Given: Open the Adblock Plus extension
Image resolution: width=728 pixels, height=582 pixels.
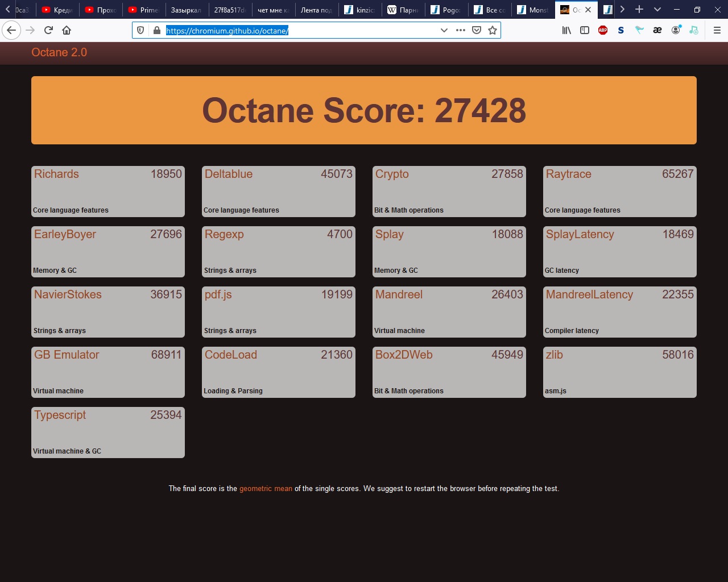Looking at the screenshot, I should point(603,30).
